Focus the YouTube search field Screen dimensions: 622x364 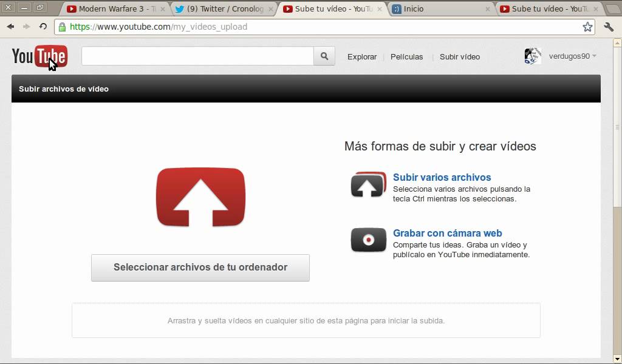pos(197,56)
